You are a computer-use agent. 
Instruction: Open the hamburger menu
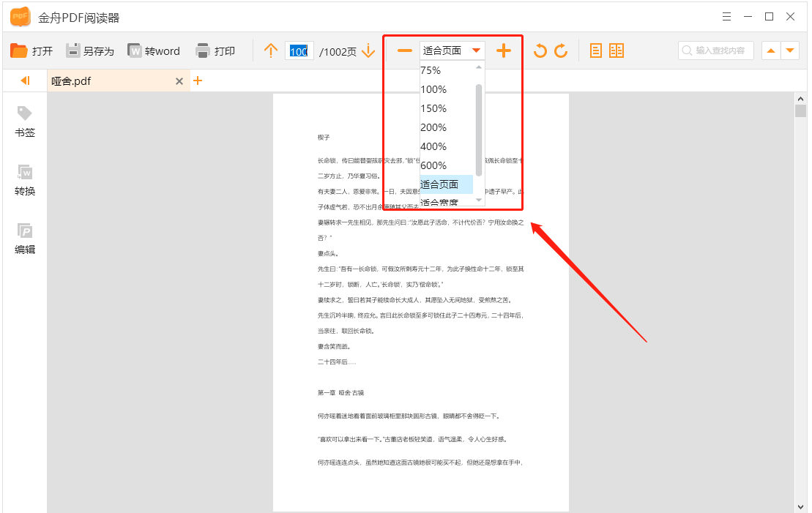727,16
